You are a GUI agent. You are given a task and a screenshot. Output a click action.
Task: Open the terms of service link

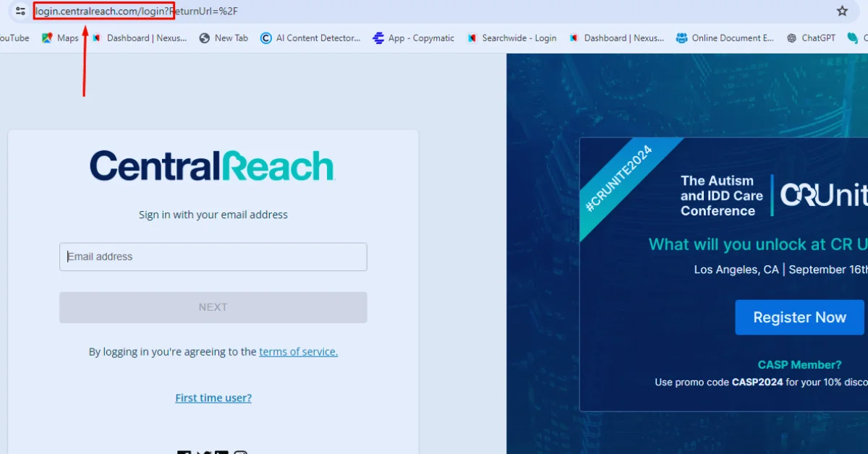298,352
